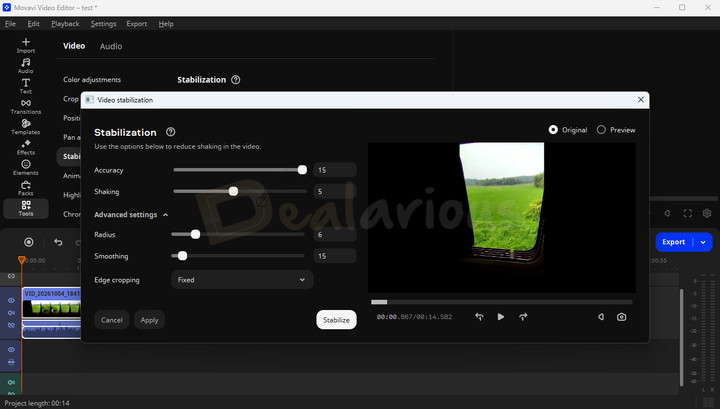Skip backward in stabilization preview
This screenshot has height=409, width=720.
[x=479, y=317]
